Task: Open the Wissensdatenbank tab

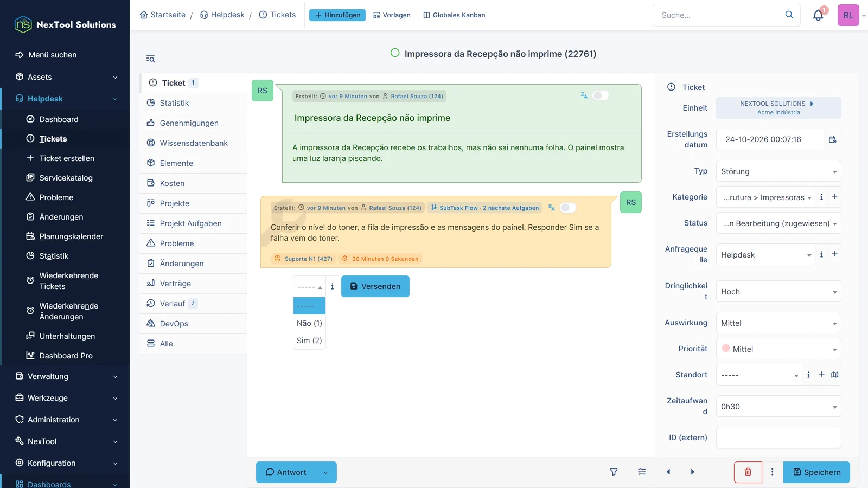Action: (x=193, y=143)
